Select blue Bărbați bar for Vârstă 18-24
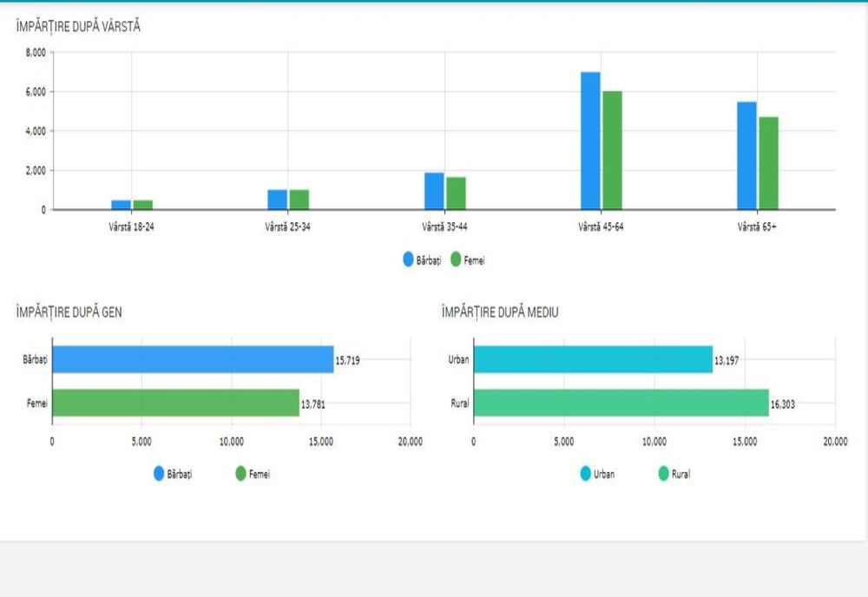This screenshot has width=868, height=597. (x=122, y=205)
